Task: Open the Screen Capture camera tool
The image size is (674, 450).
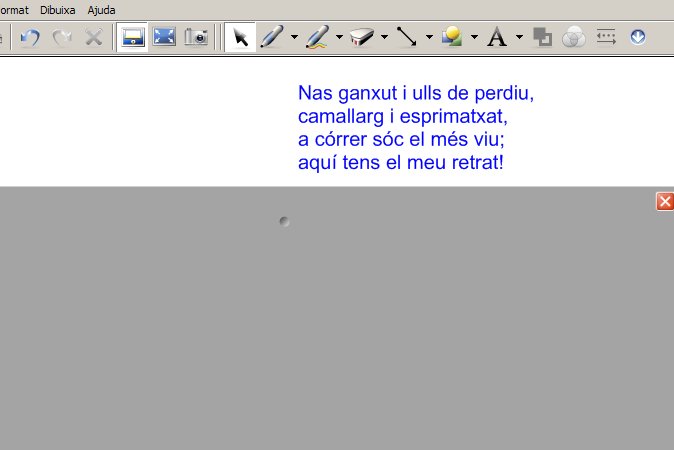Action: (196, 37)
